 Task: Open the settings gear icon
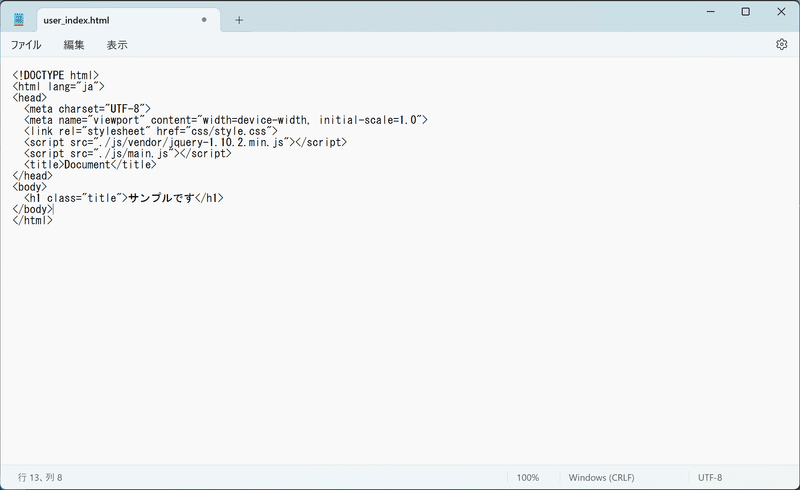pyautogui.click(x=781, y=44)
